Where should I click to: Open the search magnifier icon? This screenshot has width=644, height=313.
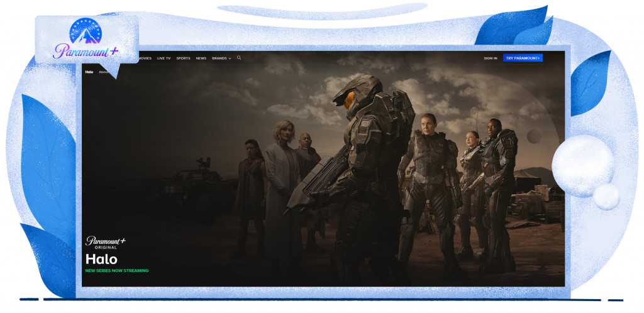239,58
